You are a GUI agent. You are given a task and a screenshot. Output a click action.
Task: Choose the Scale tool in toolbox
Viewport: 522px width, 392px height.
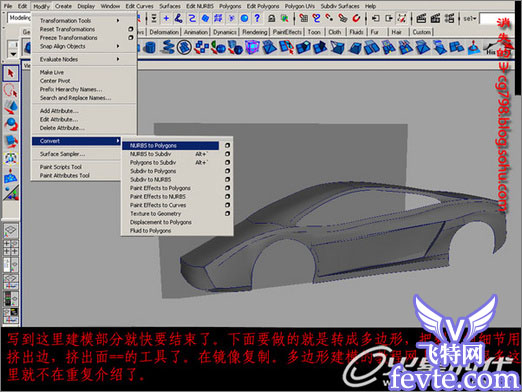point(11,141)
